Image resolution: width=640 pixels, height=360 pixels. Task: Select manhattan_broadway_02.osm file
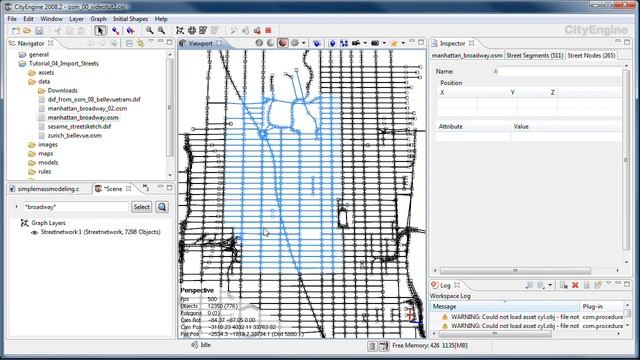(x=87, y=109)
